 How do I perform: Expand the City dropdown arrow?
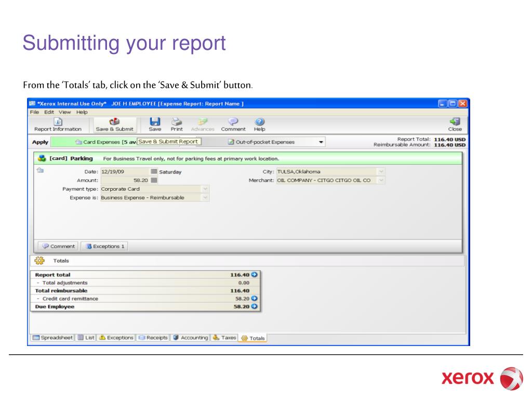click(x=381, y=171)
